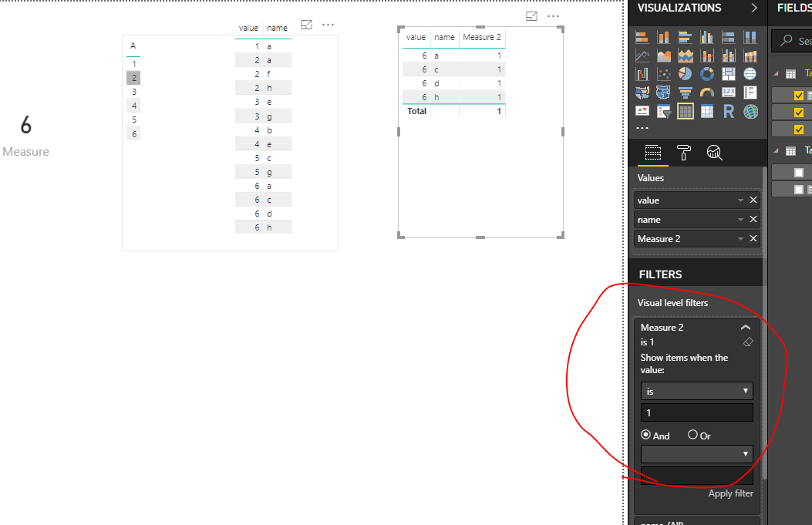The width and height of the screenshot is (812, 525).
Task: Click the empty second filter value box
Action: [x=696, y=476]
